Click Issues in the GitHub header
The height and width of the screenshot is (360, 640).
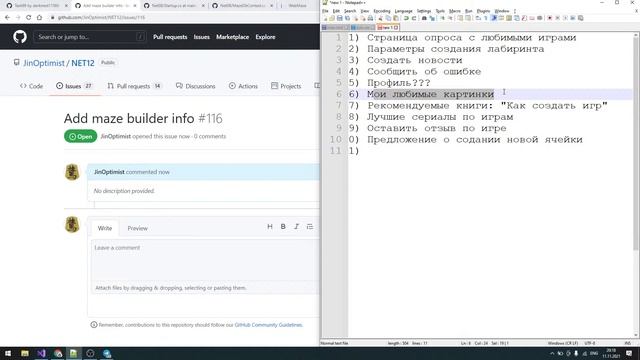pyautogui.click(x=202, y=37)
